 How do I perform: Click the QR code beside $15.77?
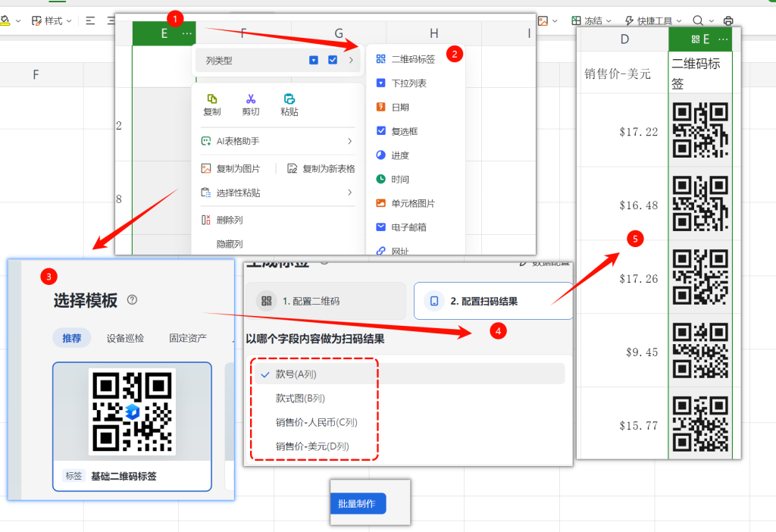click(700, 424)
